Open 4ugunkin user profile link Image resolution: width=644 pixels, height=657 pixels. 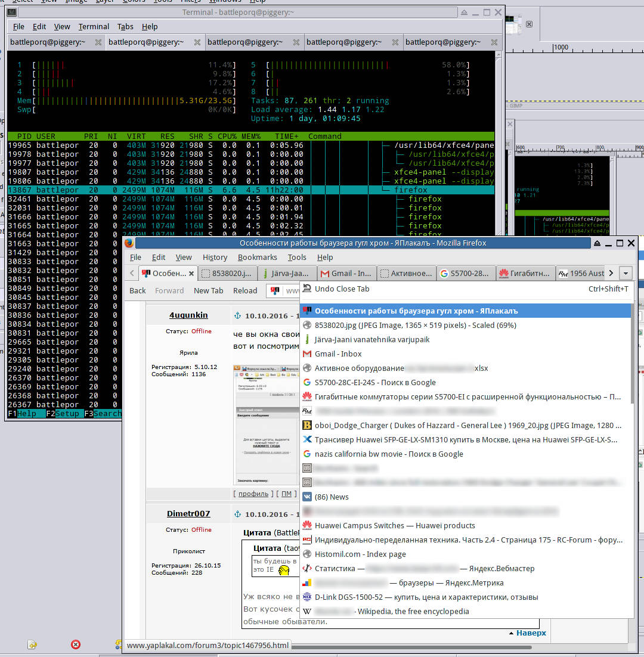(x=188, y=315)
